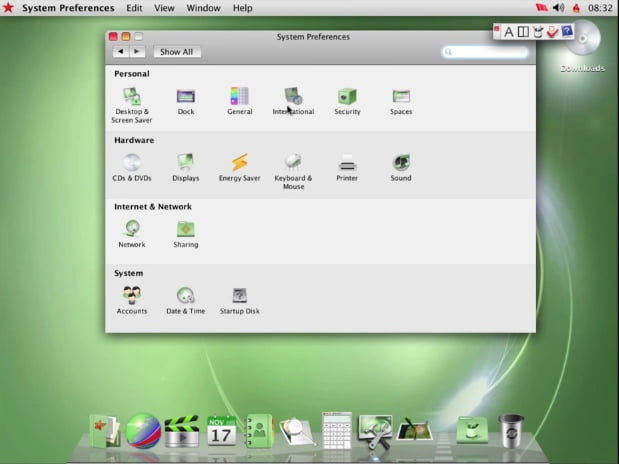This screenshot has height=464, width=619.
Task: Open the Sound preference pane
Action: click(x=401, y=163)
